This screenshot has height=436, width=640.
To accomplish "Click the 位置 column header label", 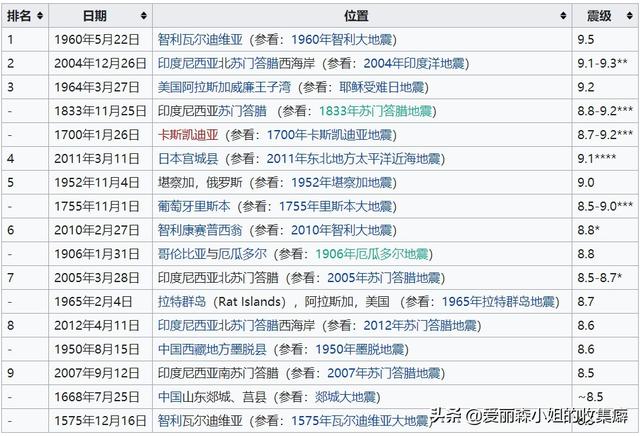I will pyautogui.click(x=356, y=16).
